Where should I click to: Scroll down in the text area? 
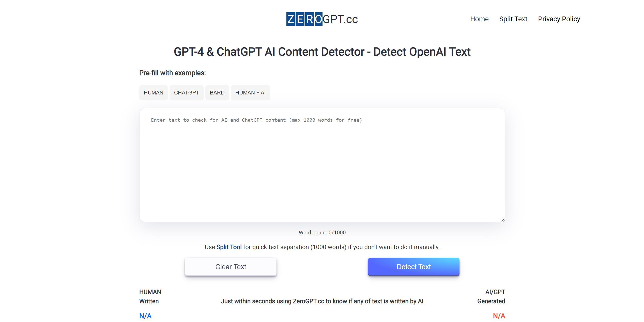click(502, 220)
